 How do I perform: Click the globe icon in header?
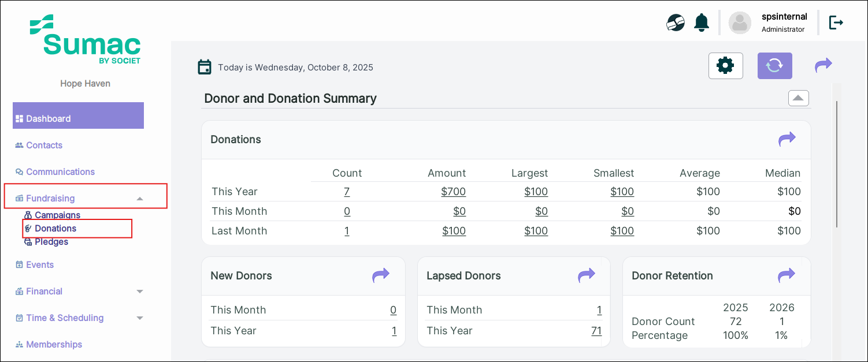click(x=676, y=23)
